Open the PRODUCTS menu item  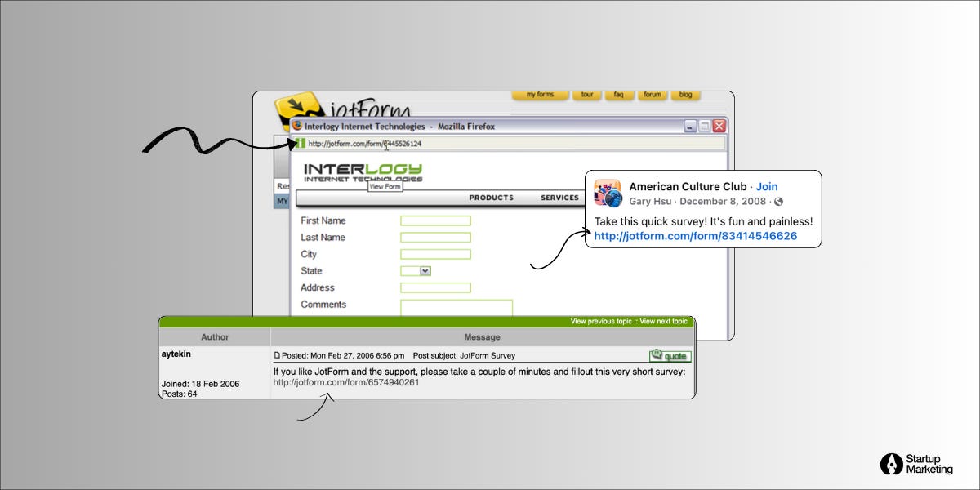[491, 198]
